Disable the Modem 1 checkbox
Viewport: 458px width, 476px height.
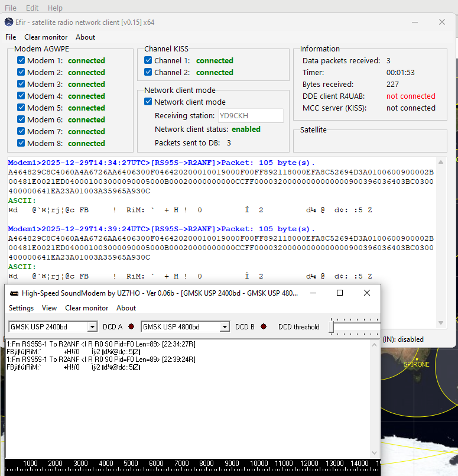point(21,60)
